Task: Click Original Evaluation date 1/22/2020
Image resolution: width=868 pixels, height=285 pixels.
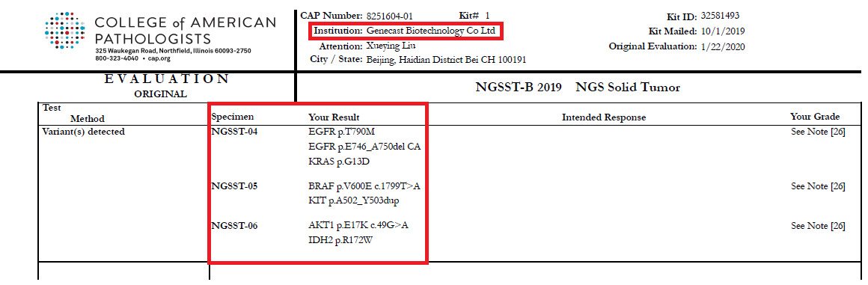Action: click(723, 46)
